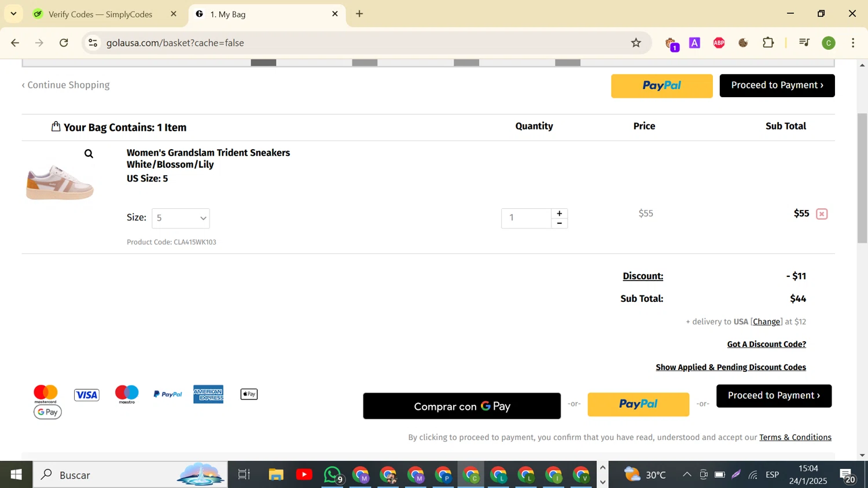Bookmark this page with star icon
868x488 pixels.
point(636,43)
